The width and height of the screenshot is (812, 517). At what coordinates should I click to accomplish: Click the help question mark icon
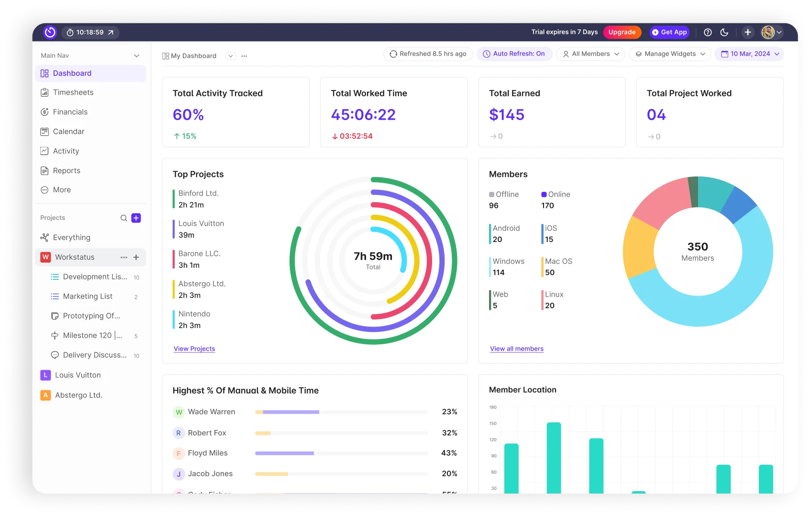[x=708, y=33]
